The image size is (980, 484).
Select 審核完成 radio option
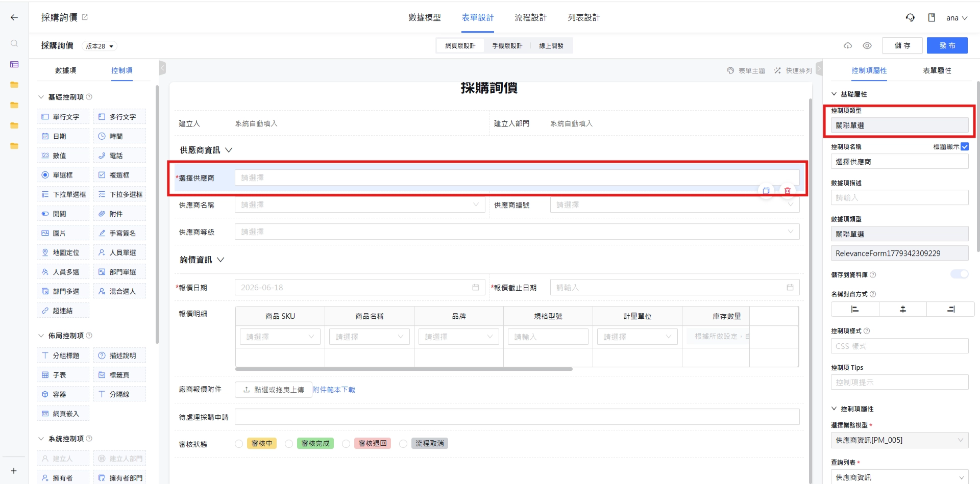coord(289,444)
